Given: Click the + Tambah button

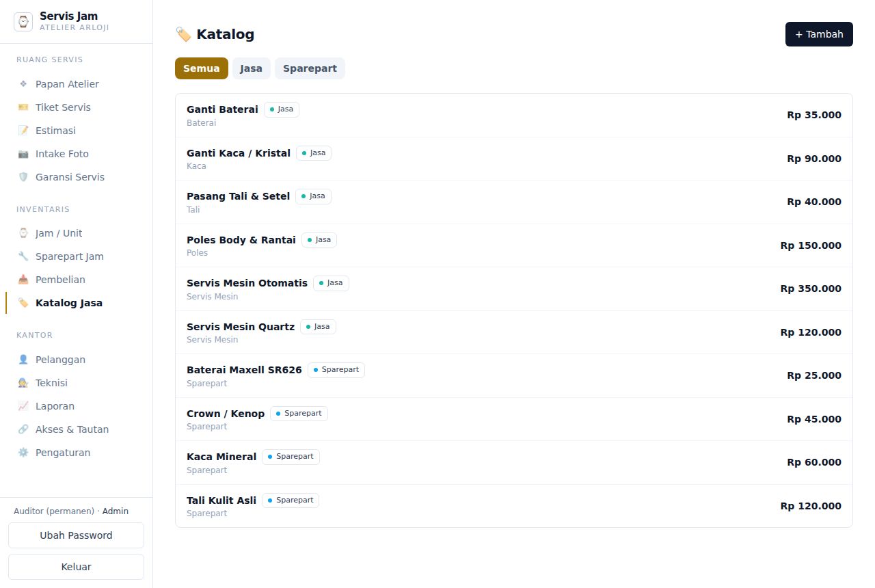Looking at the screenshot, I should 819,34.
